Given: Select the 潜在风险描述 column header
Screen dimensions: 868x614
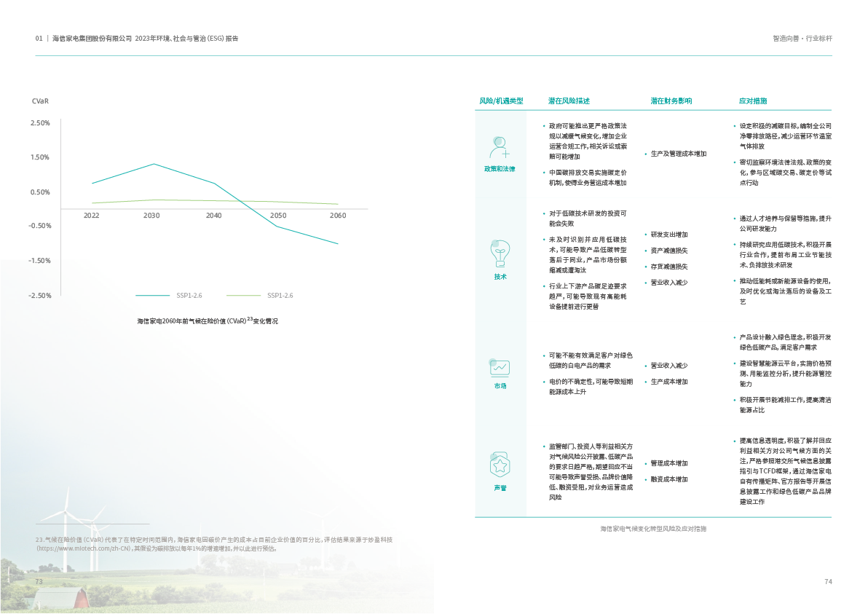Looking at the screenshot, I should 569,101.
